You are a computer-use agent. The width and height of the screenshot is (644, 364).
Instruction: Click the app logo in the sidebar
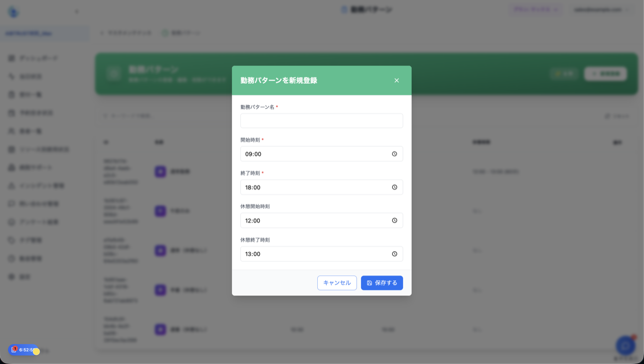point(13,12)
